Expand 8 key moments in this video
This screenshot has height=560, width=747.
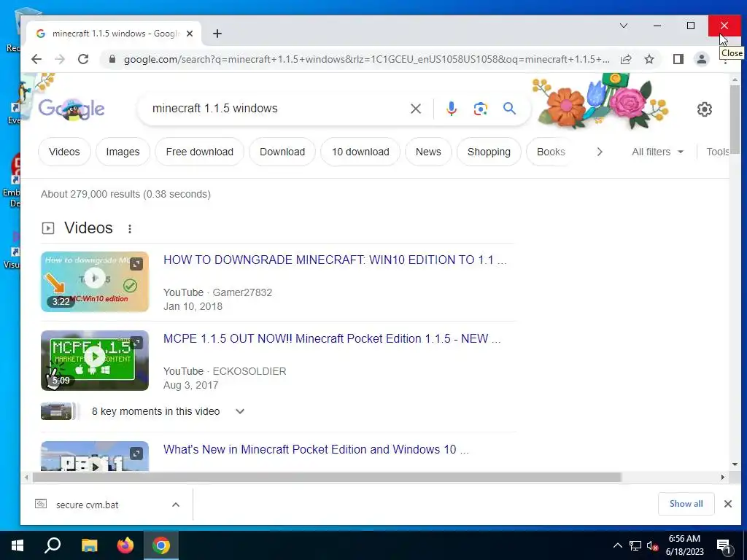[x=240, y=411]
